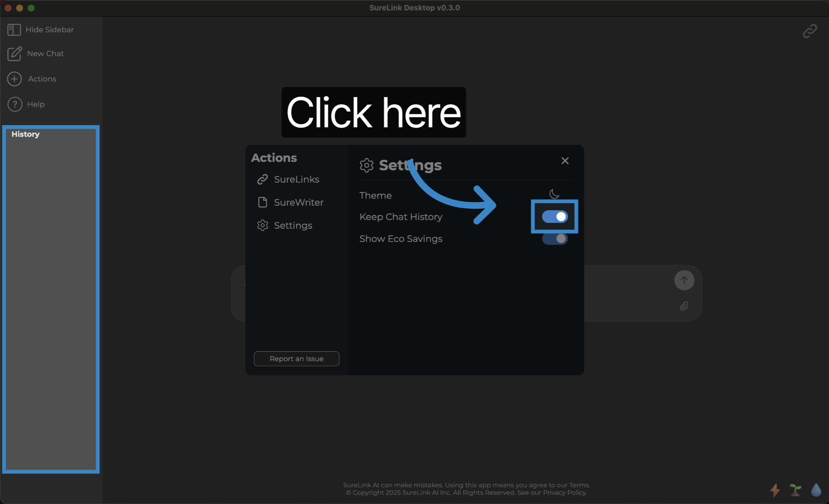Toggle the Keep Chat History switch
This screenshot has height=504, width=829.
tap(555, 217)
